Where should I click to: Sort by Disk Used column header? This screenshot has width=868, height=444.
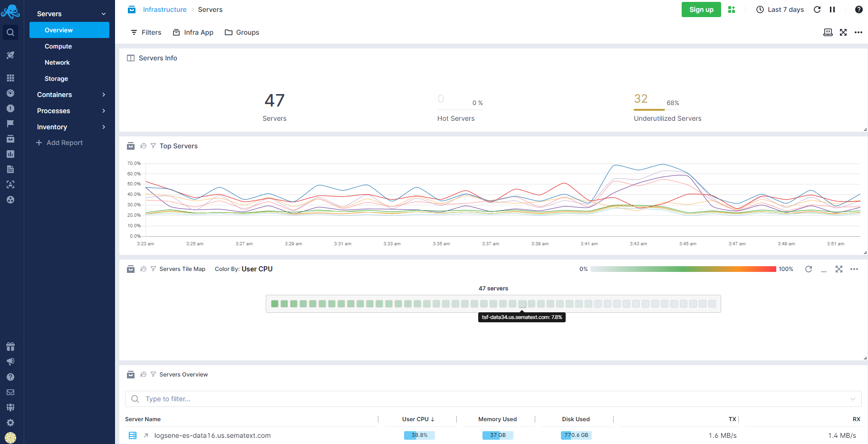[x=576, y=419]
